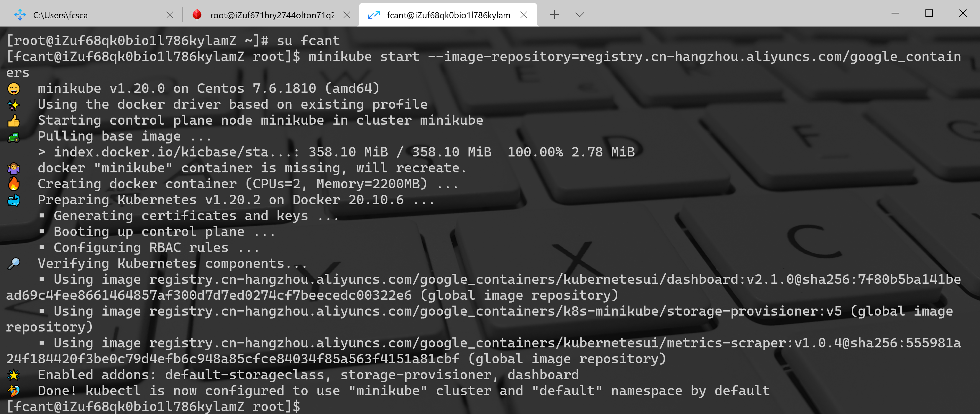Open a new terminal tab
The height and width of the screenshot is (414, 980).
point(554,15)
